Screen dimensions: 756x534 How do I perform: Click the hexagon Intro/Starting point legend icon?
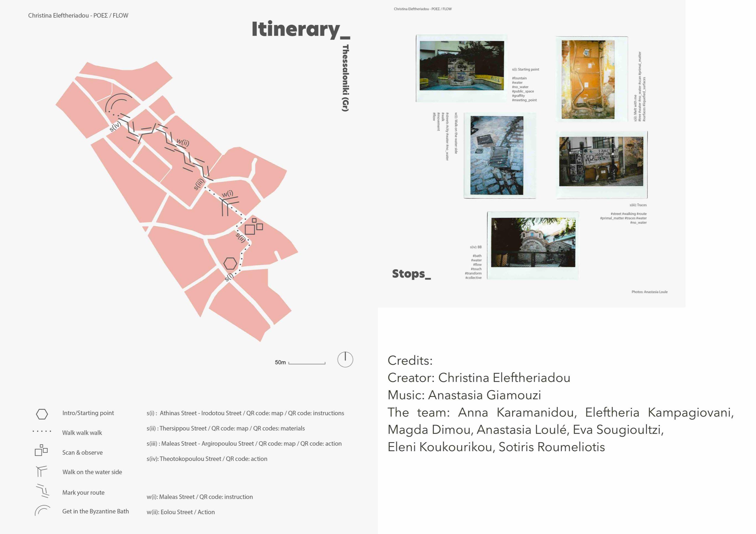(x=42, y=414)
